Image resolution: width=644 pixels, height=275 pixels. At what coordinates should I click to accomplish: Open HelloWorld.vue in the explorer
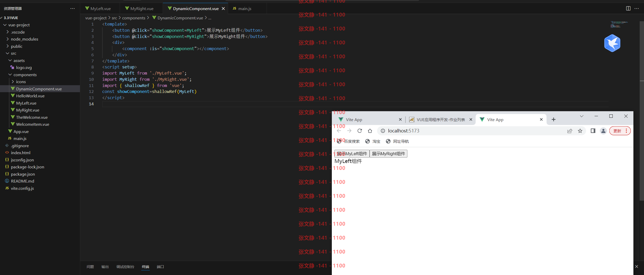coord(40,96)
